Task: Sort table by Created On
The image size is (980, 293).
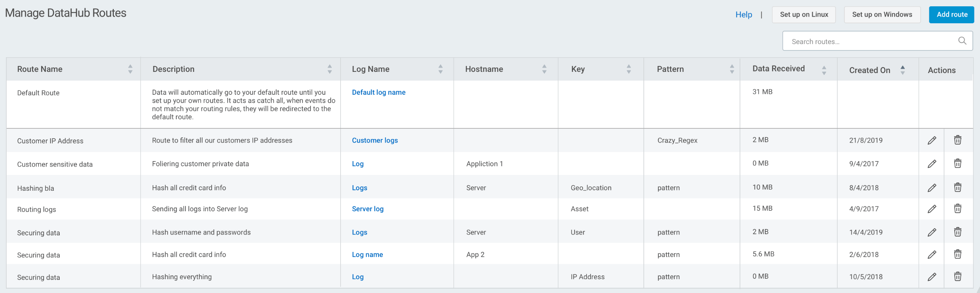Action: pos(902,70)
